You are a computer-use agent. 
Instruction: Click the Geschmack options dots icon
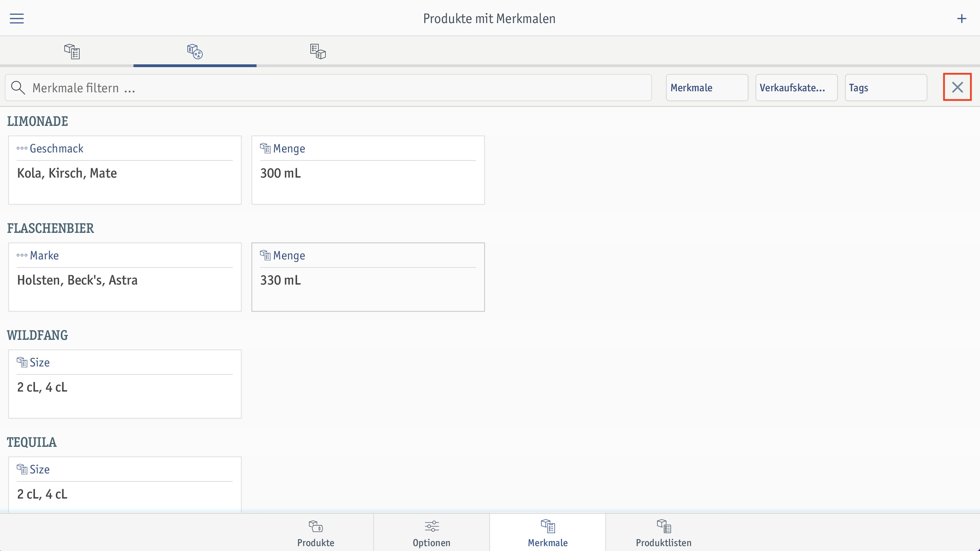22,148
